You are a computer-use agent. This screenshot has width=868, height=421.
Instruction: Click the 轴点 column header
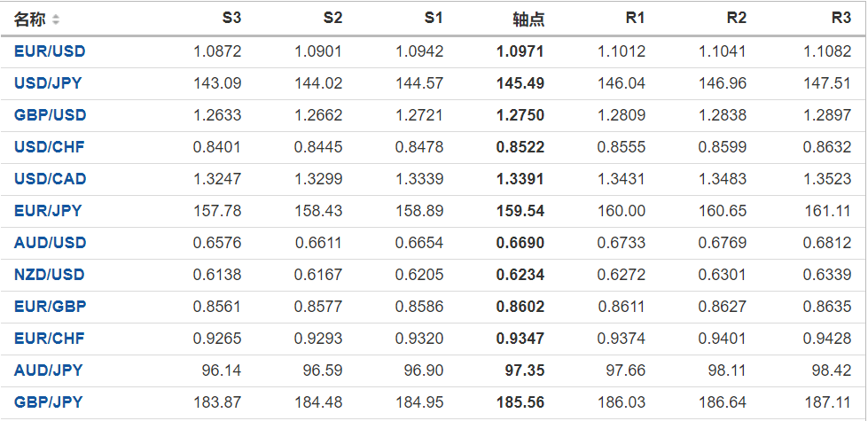[528, 19]
